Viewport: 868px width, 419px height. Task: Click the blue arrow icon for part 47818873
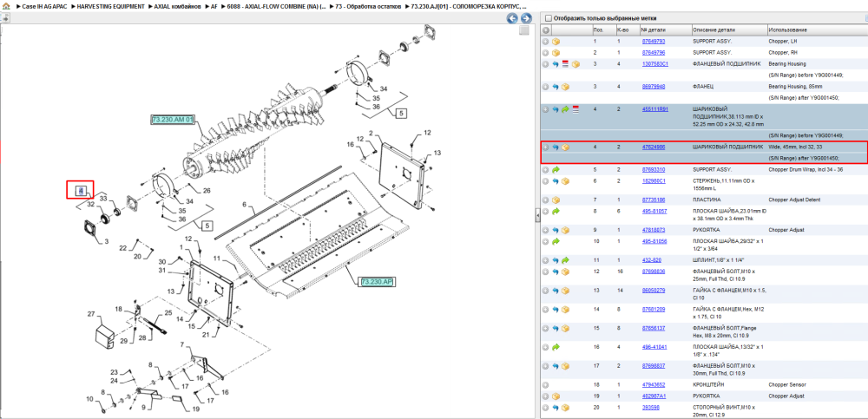click(x=556, y=230)
